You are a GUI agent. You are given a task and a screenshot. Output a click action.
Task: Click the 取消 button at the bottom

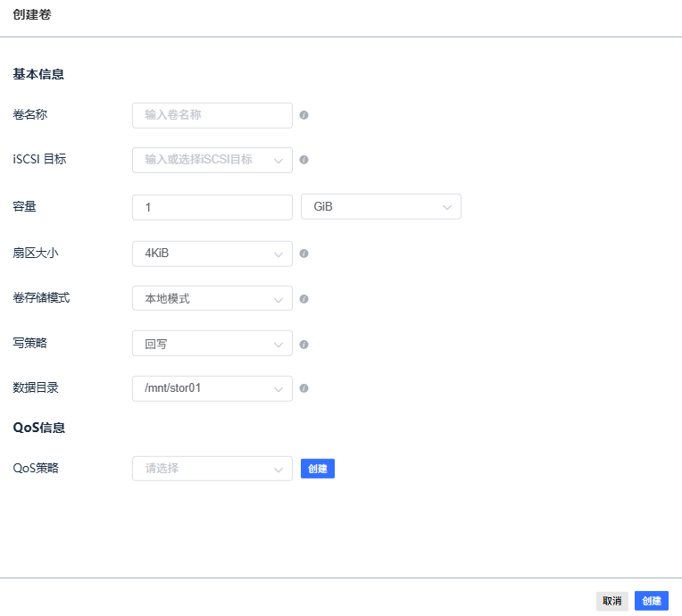[x=612, y=601]
